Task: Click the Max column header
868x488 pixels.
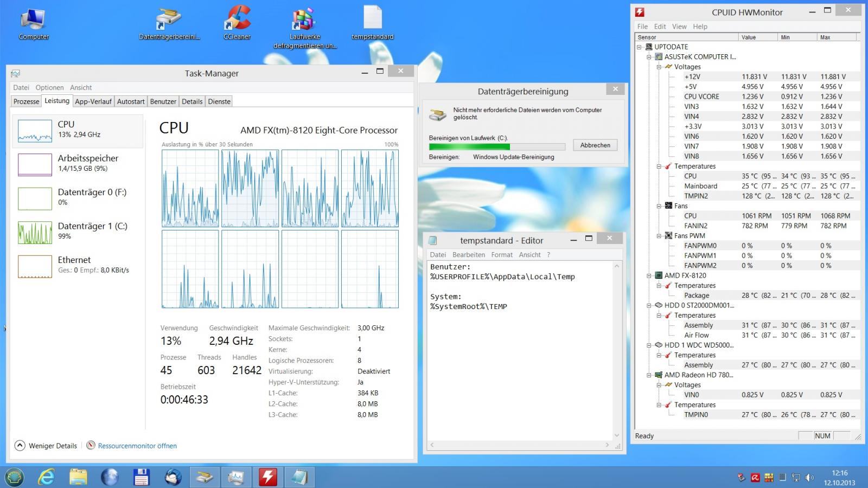Action: click(837, 37)
